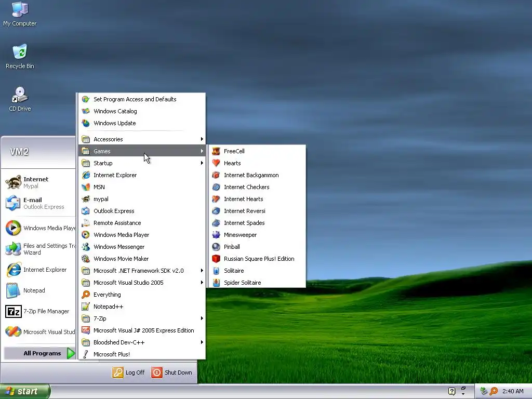
Task: Open E-mail Outlook Express pinned item
Action: pos(39,203)
